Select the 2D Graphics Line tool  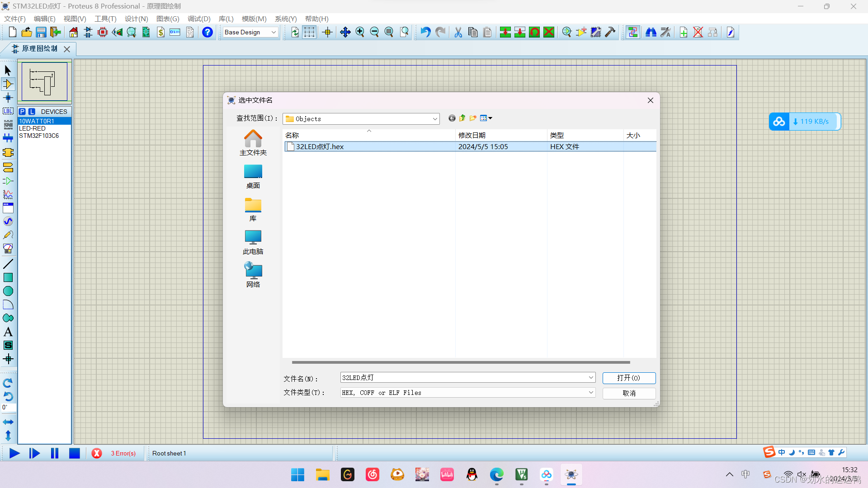[8, 264]
